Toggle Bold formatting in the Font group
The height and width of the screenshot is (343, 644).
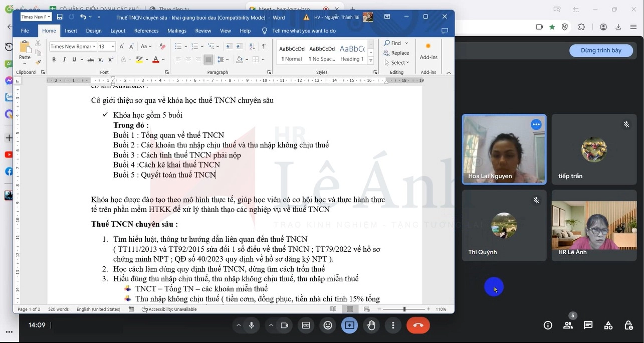54,59
